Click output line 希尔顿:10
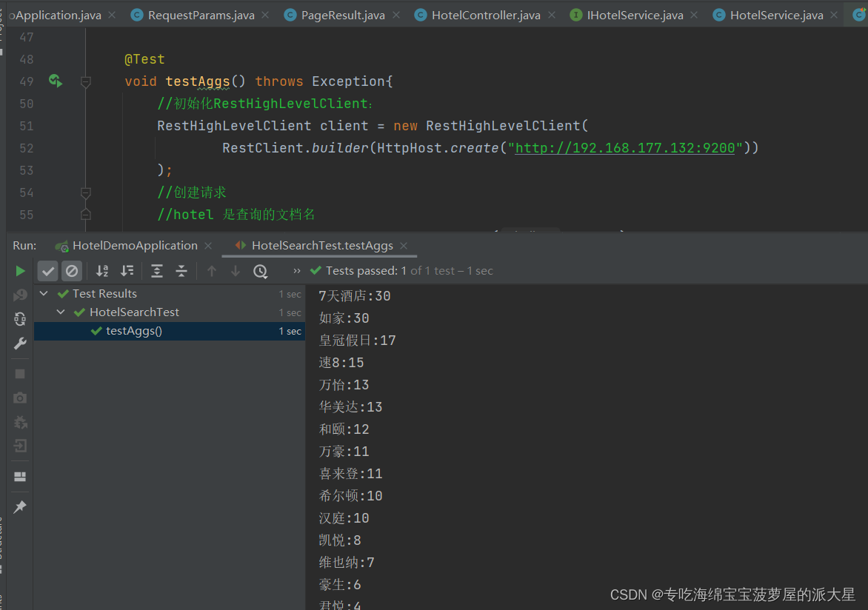 (x=350, y=496)
